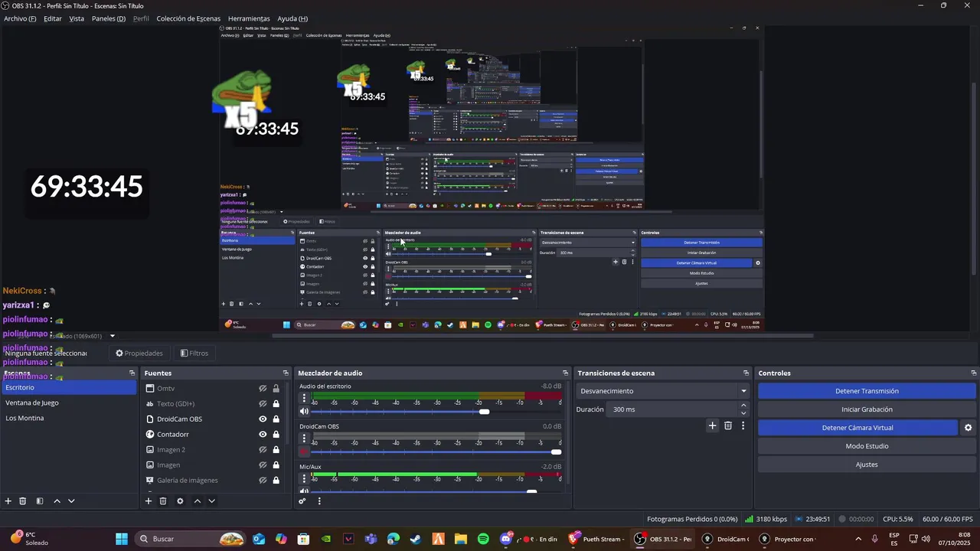980x551 pixels.
Task: Open options dots for Audio del escritorio
Action: tap(304, 399)
